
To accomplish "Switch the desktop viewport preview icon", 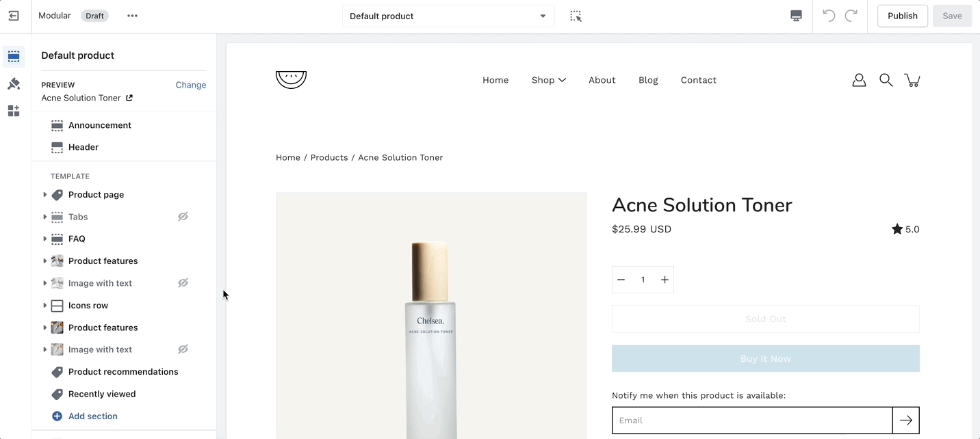I will pos(796,16).
